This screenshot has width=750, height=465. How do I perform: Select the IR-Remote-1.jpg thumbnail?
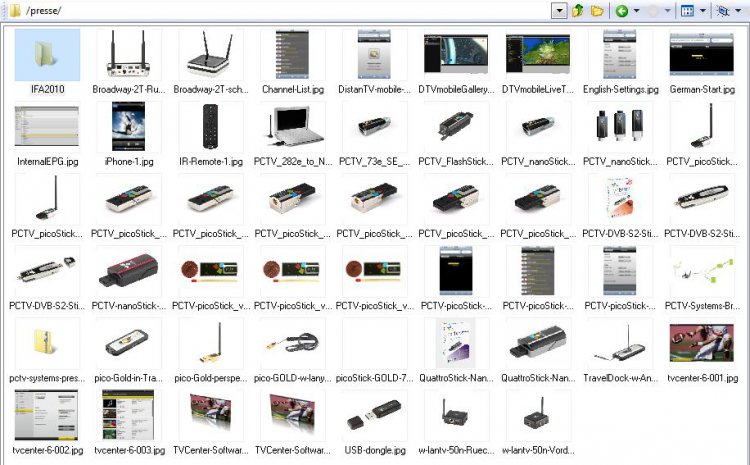click(210, 126)
